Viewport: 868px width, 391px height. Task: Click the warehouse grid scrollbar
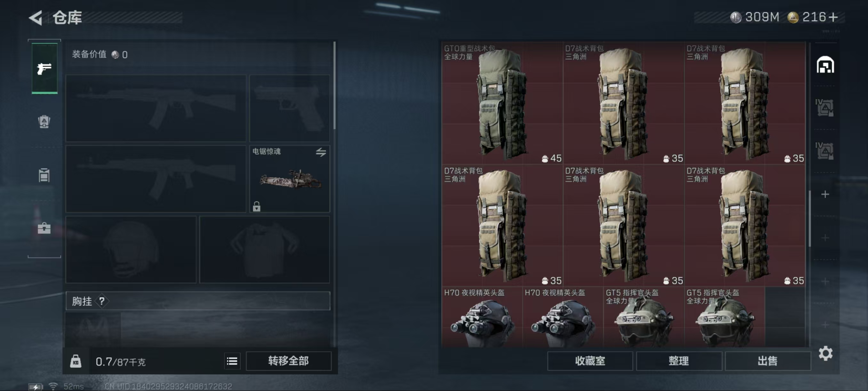click(809, 219)
